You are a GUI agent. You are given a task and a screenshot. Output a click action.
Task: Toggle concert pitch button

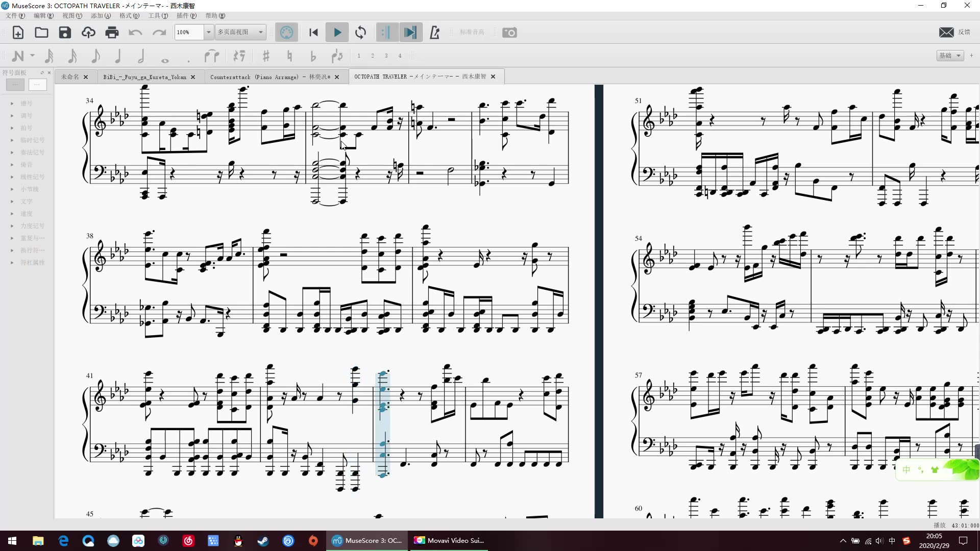point(472,32)
